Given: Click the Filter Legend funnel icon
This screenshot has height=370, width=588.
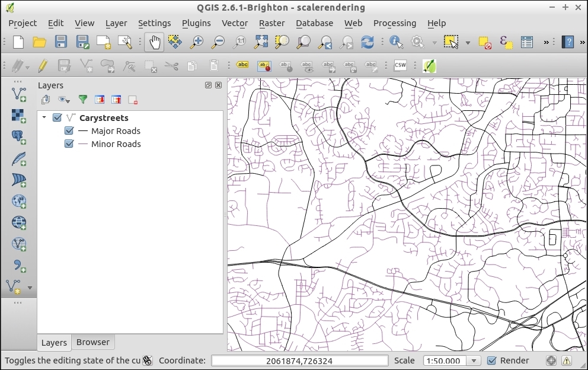Looking at the screenshot, I should [83, 100].
